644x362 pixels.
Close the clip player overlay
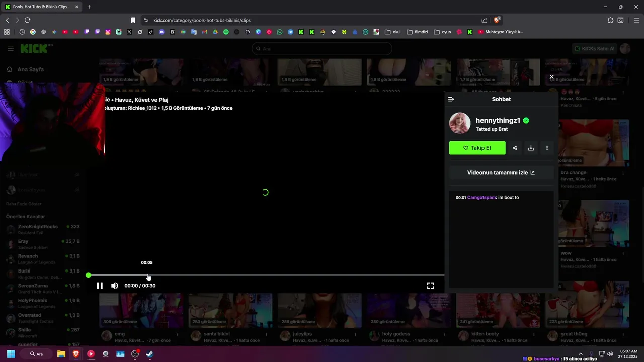coord(551,77)
